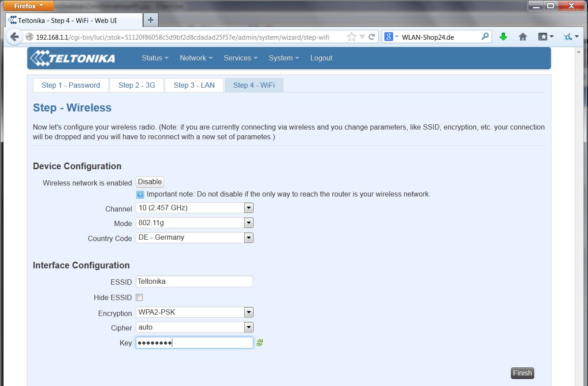Click the Device Configuration heading
This screenshot has height=386, width=588.
(x=77, y=166)
